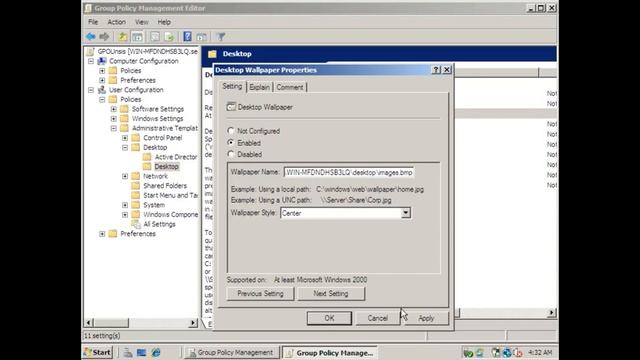This screenshot has width=640, height=360.
Task: Click the tree pane right scroll arrow
Action: [193, 323]
